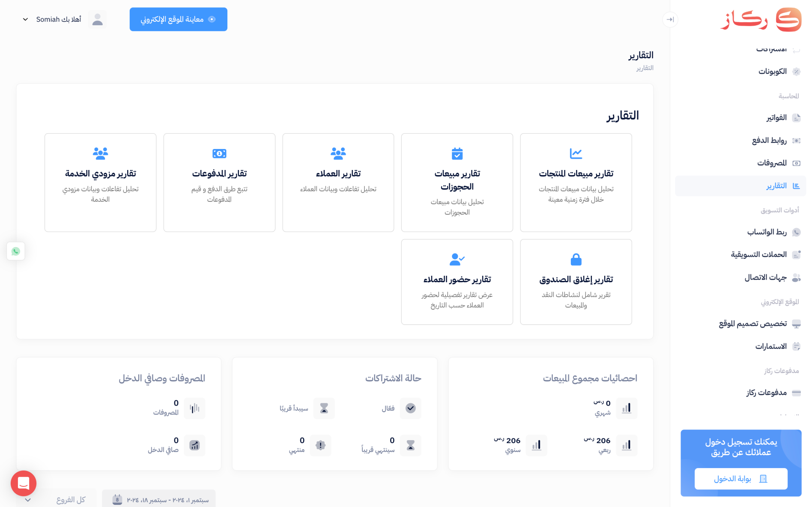Collapse the sidebar with the arrow toggle

tap(670, 20)
